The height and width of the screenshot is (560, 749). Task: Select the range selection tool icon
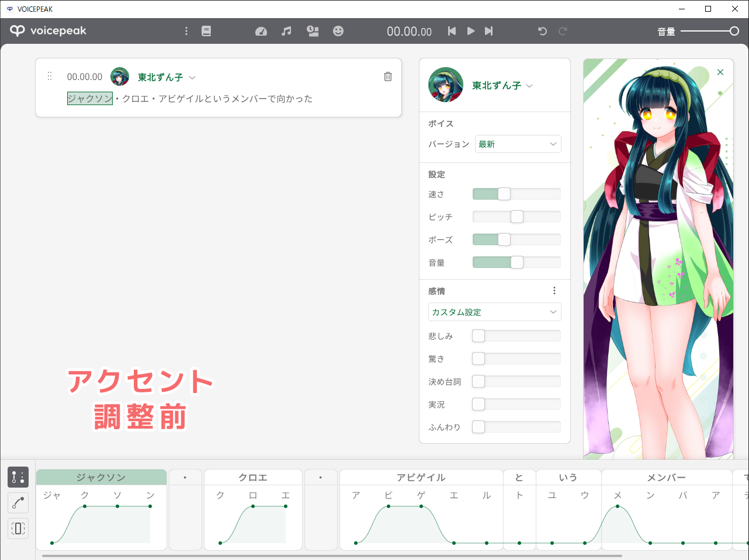(18, 528)
